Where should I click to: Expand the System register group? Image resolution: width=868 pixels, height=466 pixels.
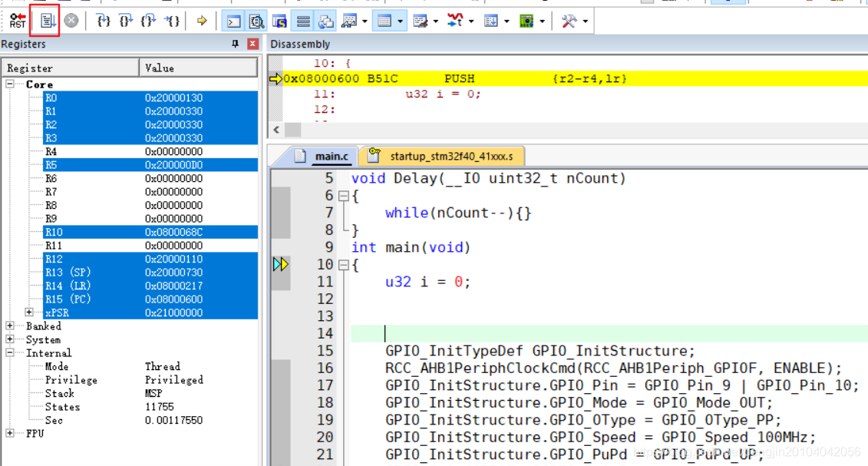point(10,339)
